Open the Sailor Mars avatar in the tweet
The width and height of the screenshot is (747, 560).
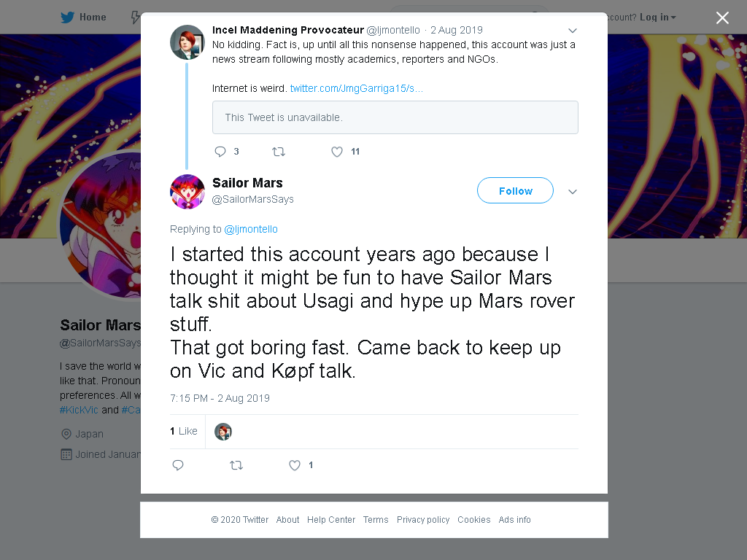(x=187, y=192)
